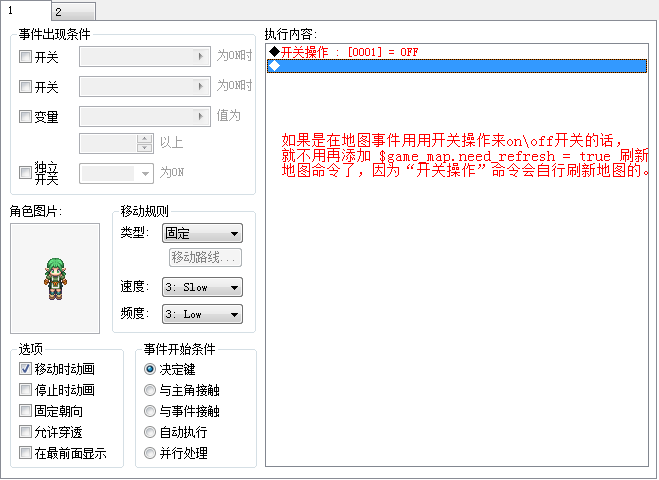Open the 速度 dropdown showing 3: Slow

(x=202, y=287)
